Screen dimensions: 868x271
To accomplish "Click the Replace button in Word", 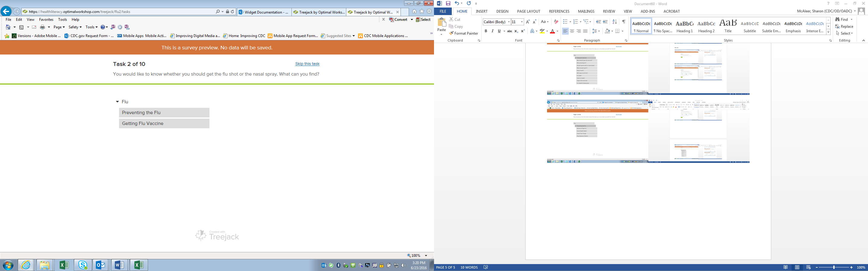I will point(844,26).
